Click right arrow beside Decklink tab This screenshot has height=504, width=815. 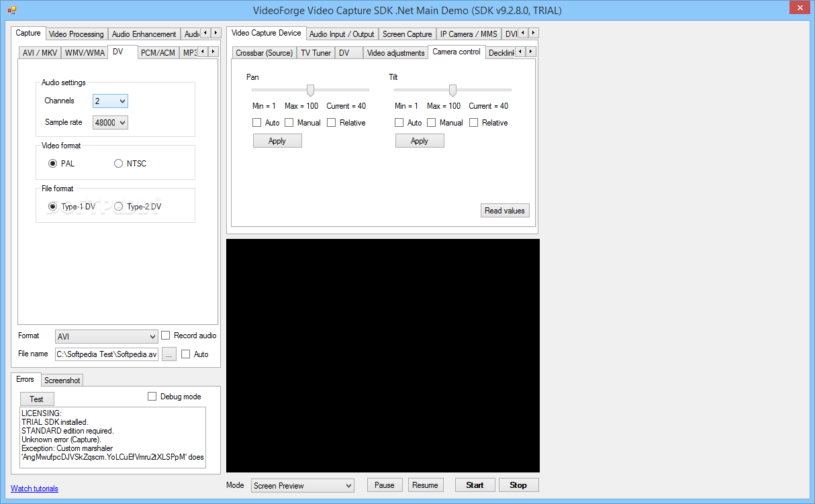point(530,51)
